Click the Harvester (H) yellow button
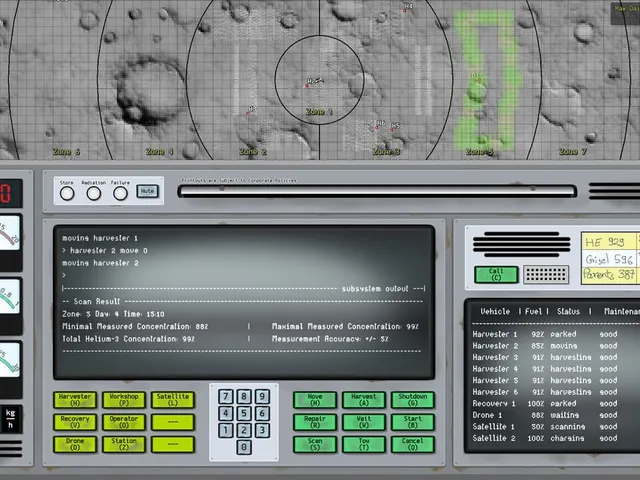Viewport: 640px width, 480px height. tap(75, 400)
